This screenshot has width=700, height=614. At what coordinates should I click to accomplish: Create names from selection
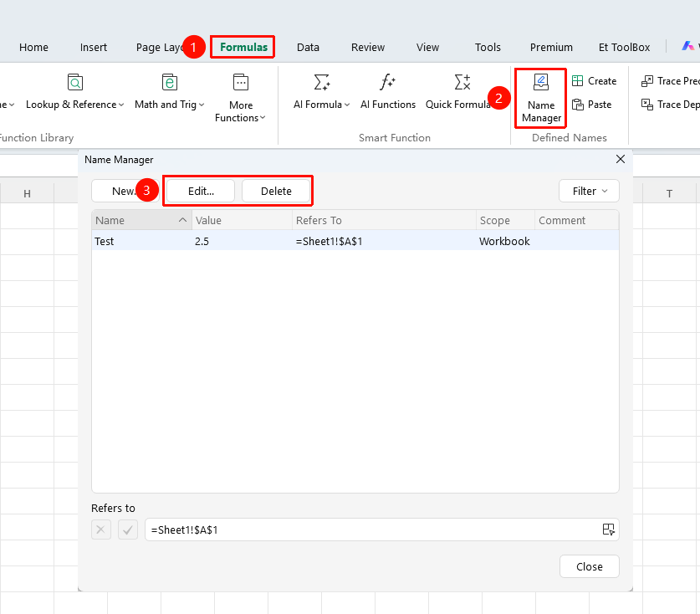(594, 81)
